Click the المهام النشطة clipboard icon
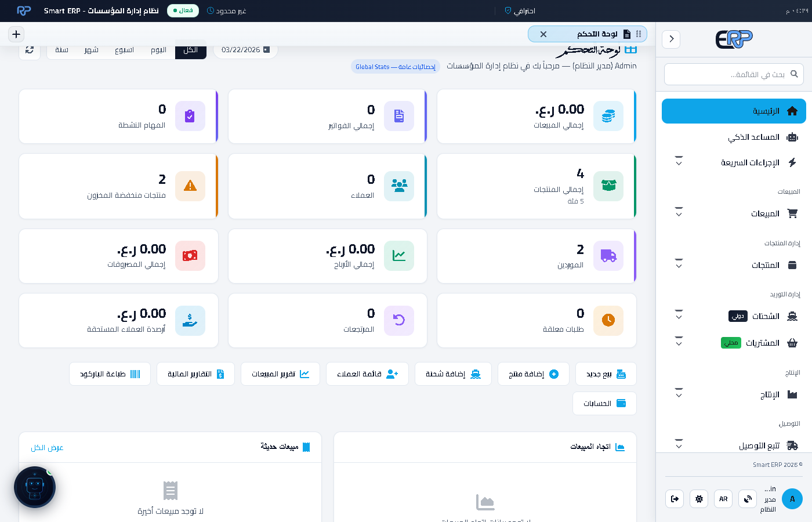 point(190,116)
